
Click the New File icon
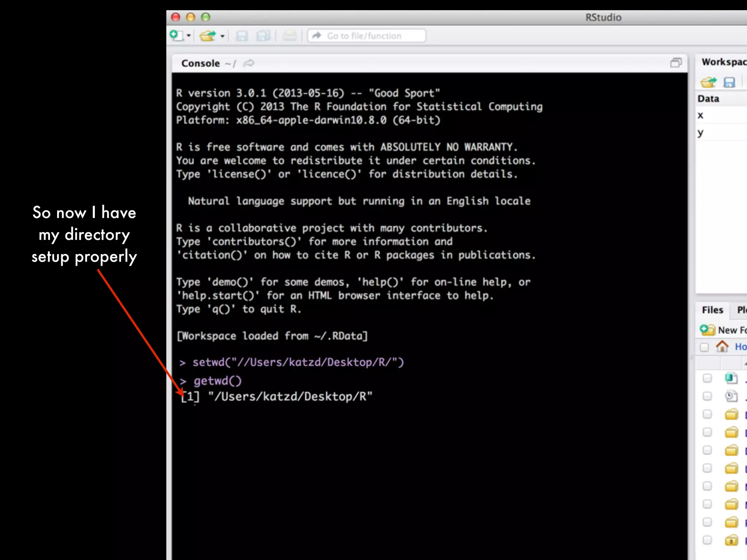(x=177, y=36)
